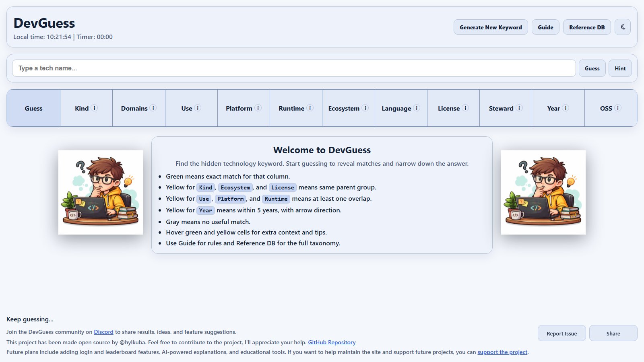
Task: Click the Runtime column info icon
Action: 310,108
